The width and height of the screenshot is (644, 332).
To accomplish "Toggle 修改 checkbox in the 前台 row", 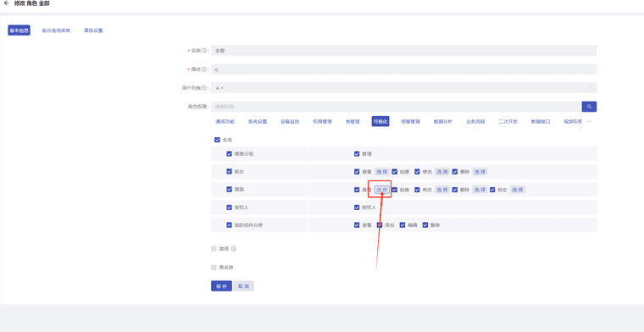I will click(x=417, y=172).
